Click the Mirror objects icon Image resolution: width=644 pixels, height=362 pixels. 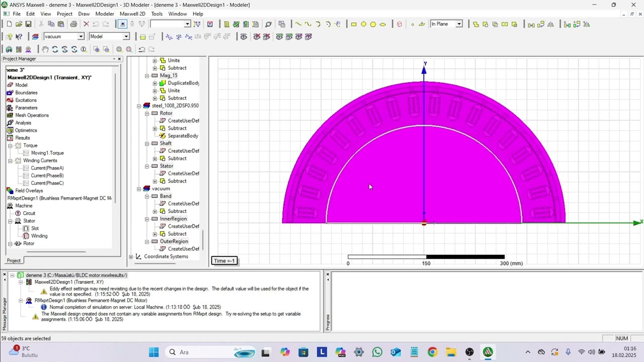click(x=550, y=24)
